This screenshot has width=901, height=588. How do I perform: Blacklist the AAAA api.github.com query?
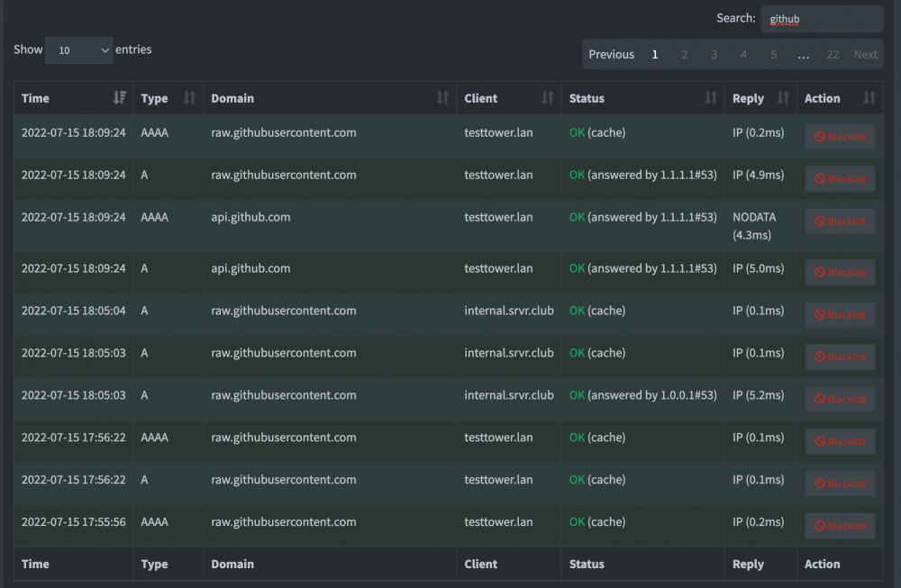(x=840, y=222)
